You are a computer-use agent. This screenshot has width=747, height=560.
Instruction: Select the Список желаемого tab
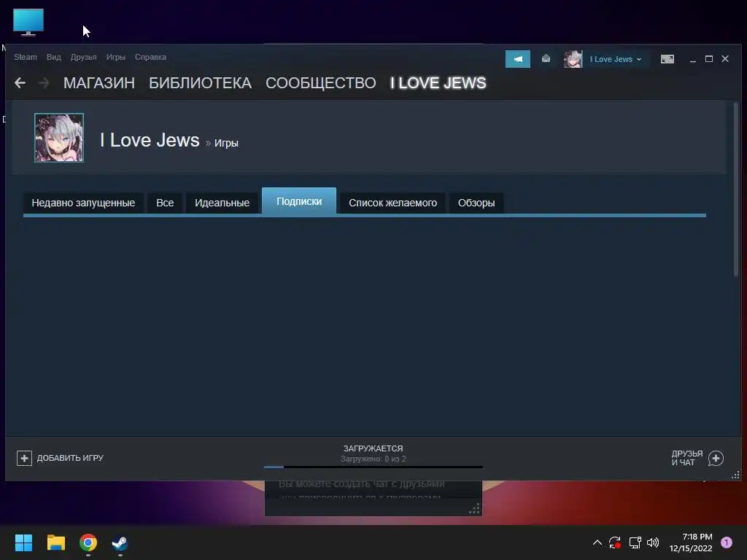pyautogui.click(x=392, y=203)
